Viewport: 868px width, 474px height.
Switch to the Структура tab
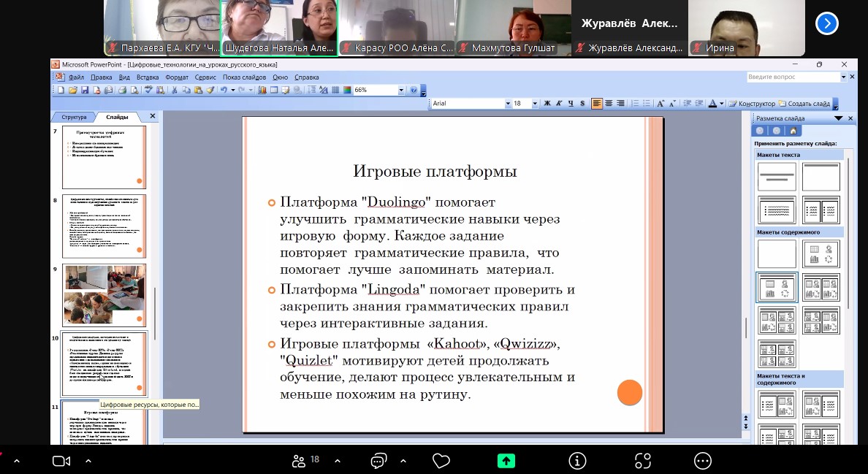tap(74, 117)
